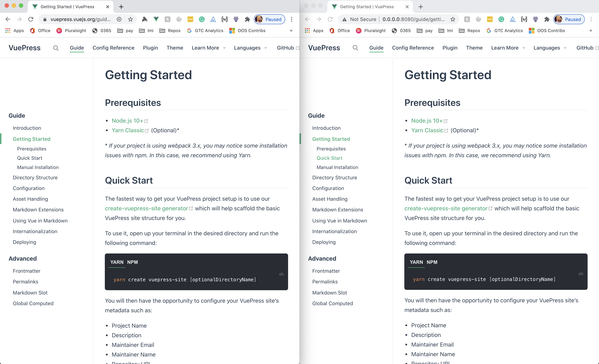
Task: Expand Languages dropdown in left navbar
Action: [250, 48]
